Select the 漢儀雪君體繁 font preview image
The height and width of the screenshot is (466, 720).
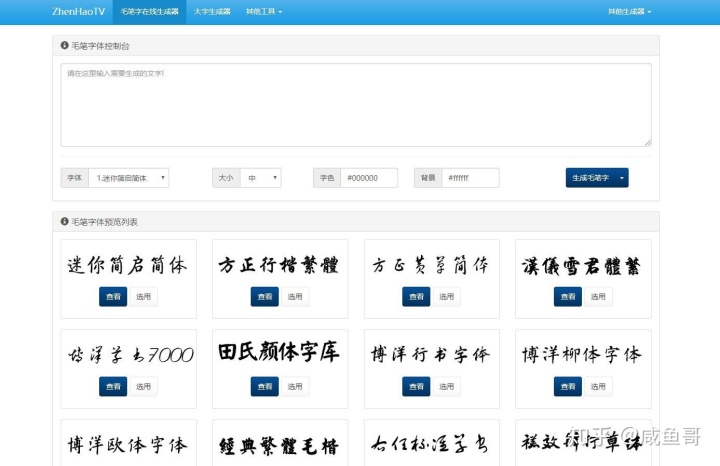pos(581,266)
